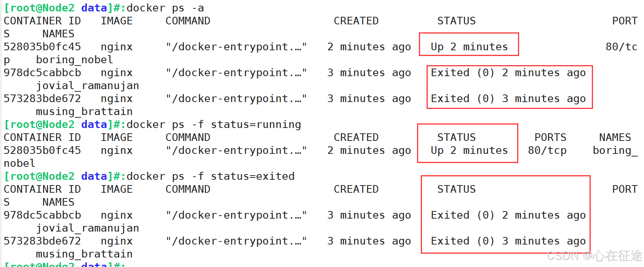Image resolution: width=644 pixels, height=267 pixels.
Task: Click the CSDN watermark text
Action: [x=594, y=256]
